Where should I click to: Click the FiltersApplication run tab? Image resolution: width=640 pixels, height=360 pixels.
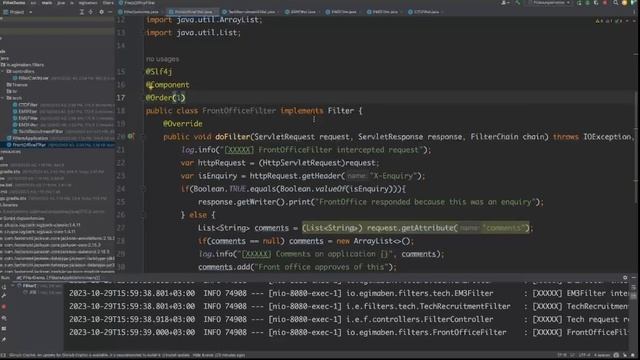[57, 278]
